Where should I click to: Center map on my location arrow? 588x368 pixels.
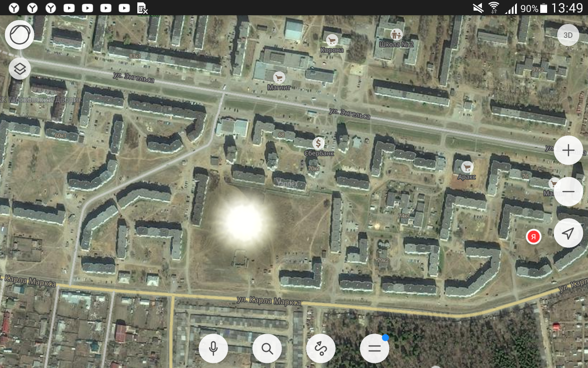pyautogui.click(x=568, y=233)
